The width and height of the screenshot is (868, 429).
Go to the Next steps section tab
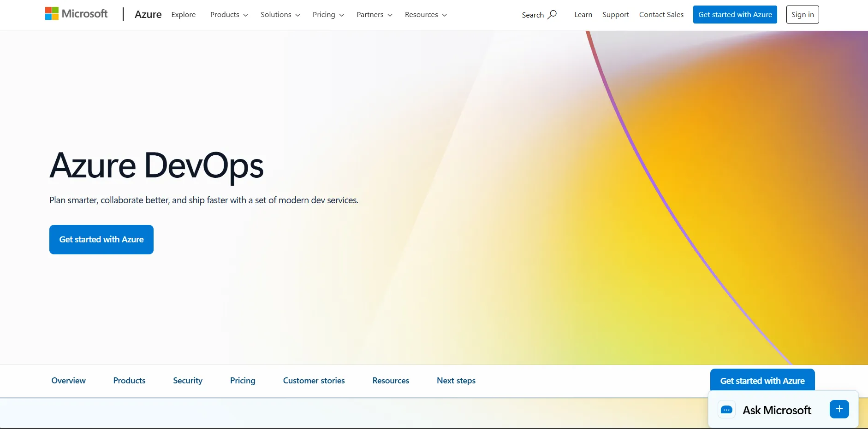(456, 381)
